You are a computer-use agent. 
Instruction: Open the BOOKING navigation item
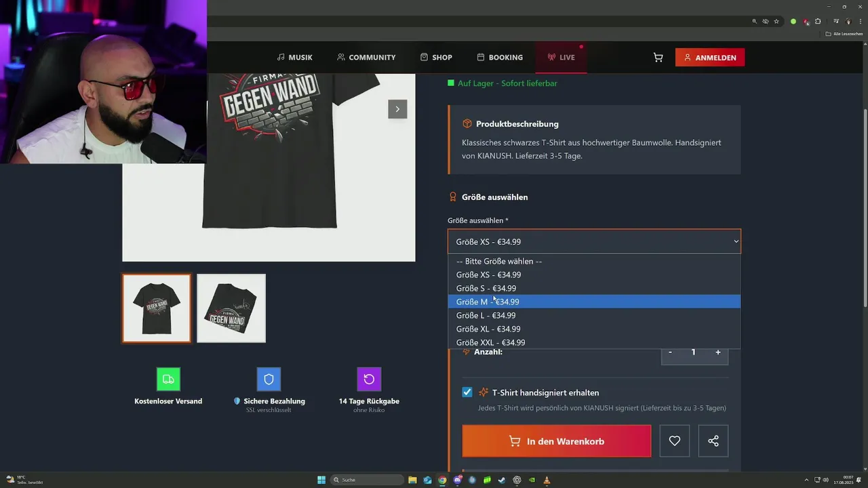(500, 58)
